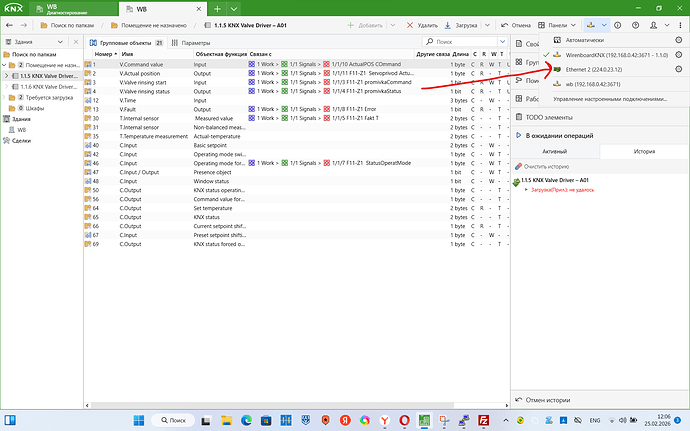This screenshot has width=690, height=431.
Task: Select the Шкафы folder in tree
Action: pyautogui.click(x=26, y=108)
